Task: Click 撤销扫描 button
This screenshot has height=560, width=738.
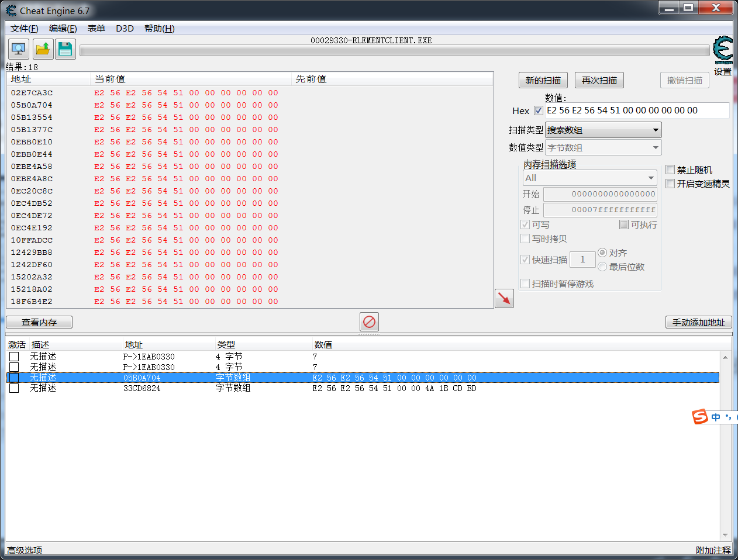Action: [x=685, y=80]
